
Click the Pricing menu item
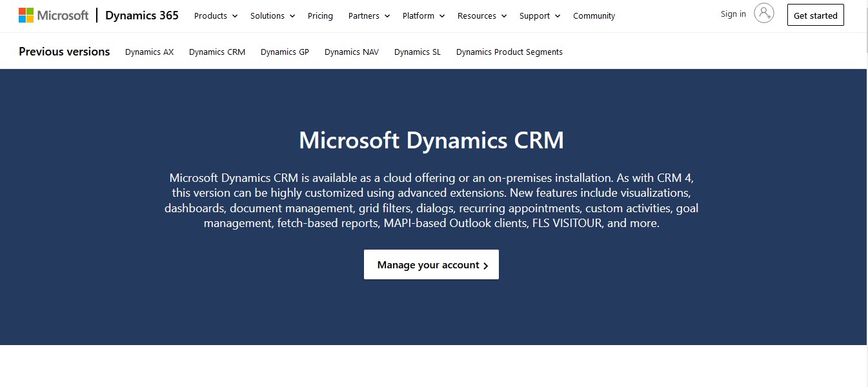pyautogui.click(x=320, y=15)
